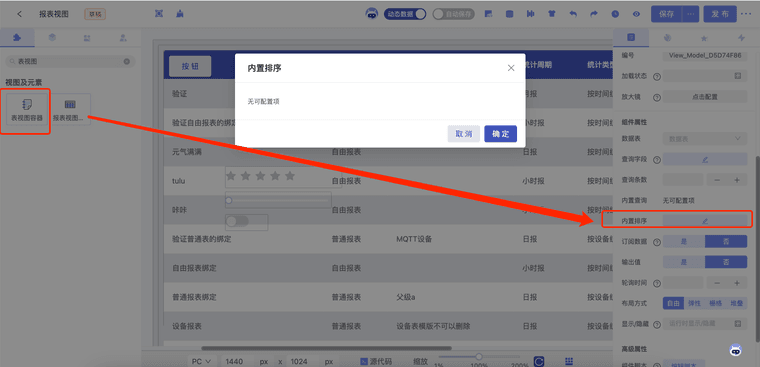
Task: Click the 发布 button
Action: pyautogui.click(x=720, y=14)
